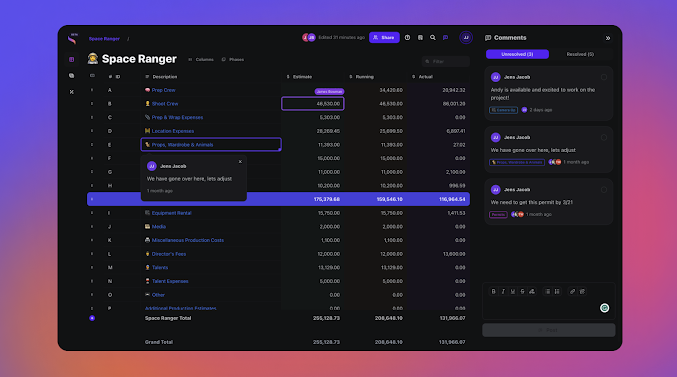This screenshot has height=377, width=677.
Task: Insert bulleted list in comment editor
Action: (x=547, y=291)
